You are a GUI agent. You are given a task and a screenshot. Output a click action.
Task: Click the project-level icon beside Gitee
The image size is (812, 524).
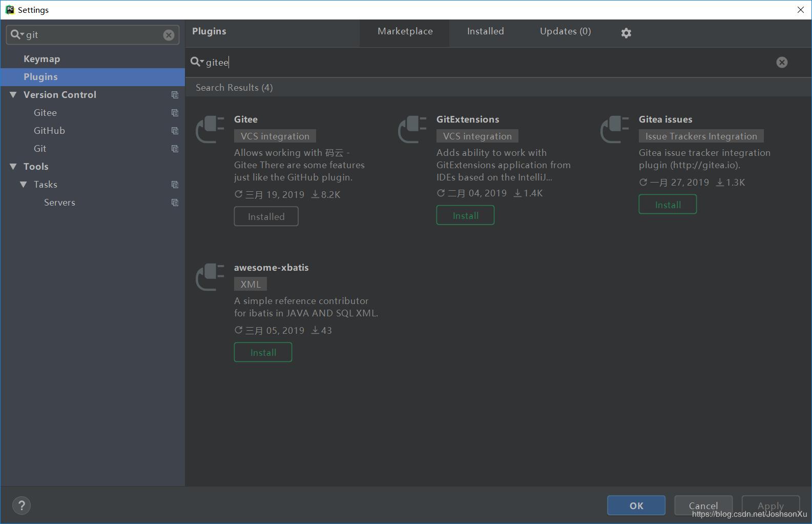(175, 113)
